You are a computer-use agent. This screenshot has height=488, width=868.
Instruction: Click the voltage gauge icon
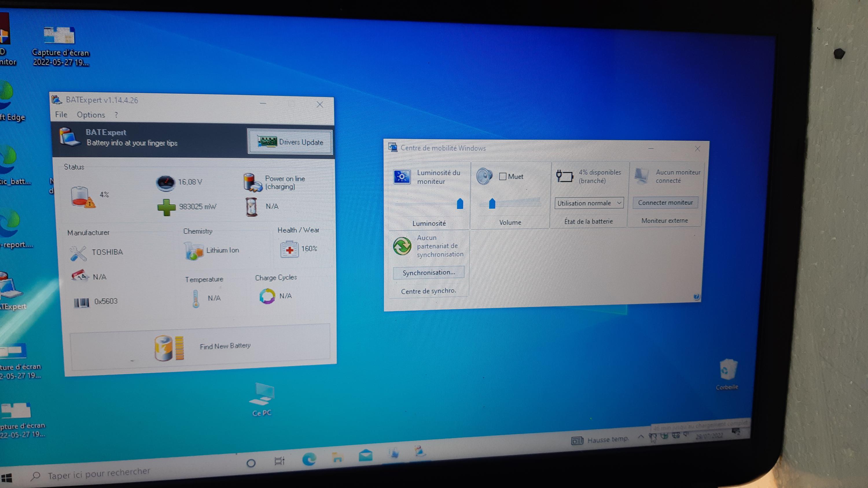click(x=165, y=183)
